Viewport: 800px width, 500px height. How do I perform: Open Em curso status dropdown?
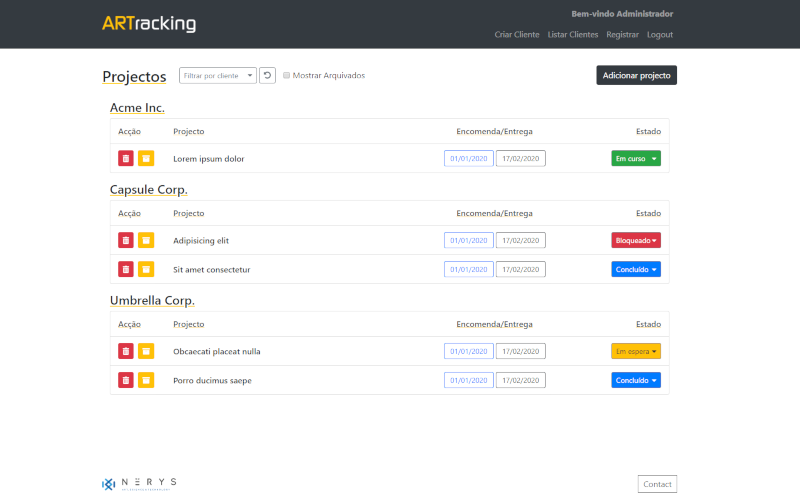pyautogui.click(x=636, y=158)
